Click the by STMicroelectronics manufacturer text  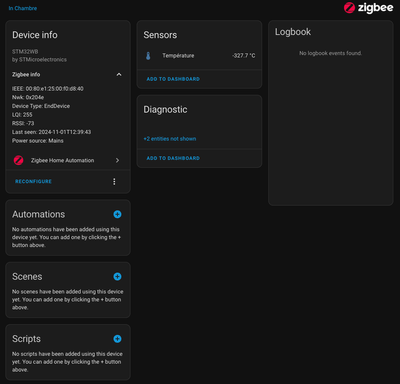pos(39,60)
